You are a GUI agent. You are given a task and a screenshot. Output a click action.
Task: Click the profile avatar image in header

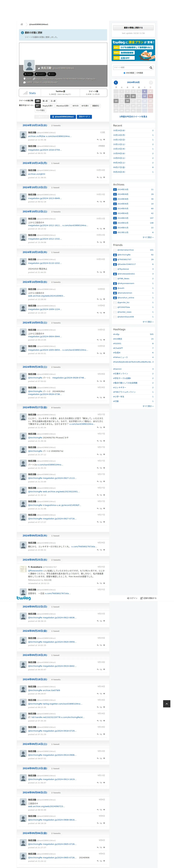pos(29,65)
